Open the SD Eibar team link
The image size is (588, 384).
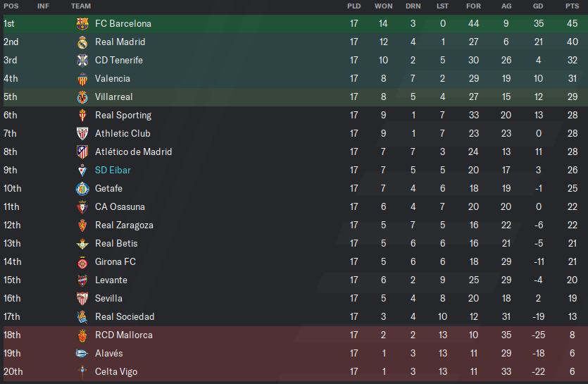click(x=113, y=171)
